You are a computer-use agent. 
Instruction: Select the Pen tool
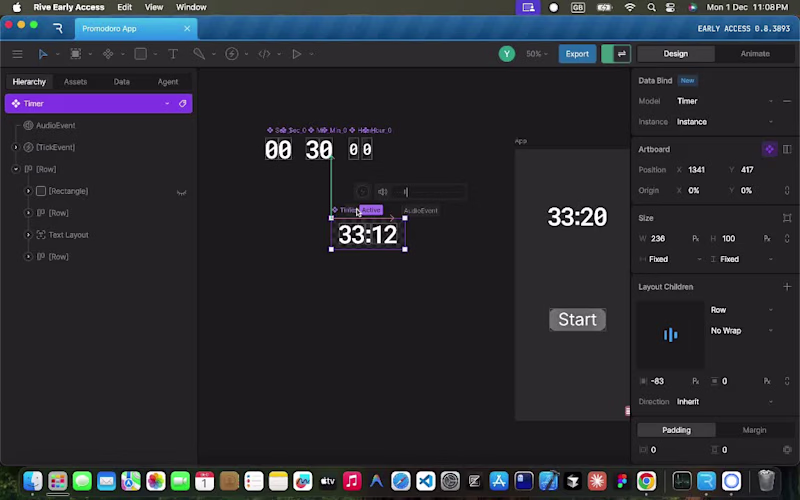coord(199,54)
